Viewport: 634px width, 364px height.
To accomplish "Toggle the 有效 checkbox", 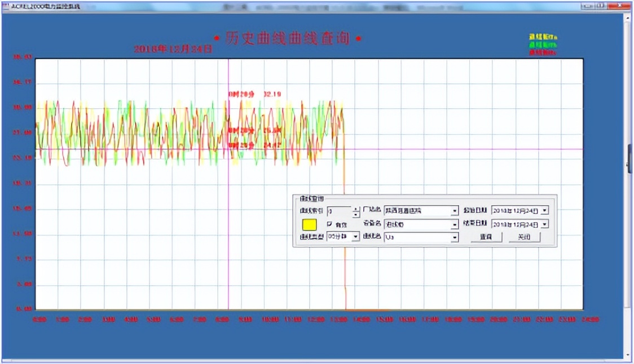I will tap(330, 224).
